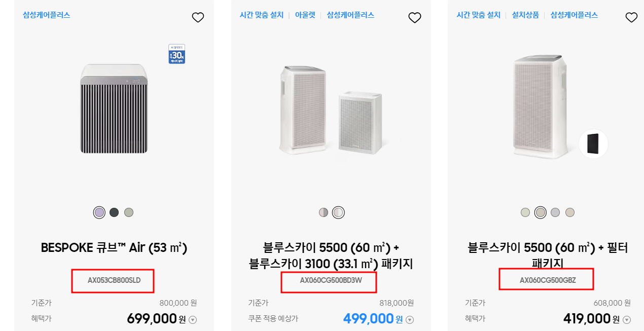Pick white swatch on 블루스카이 5500 패키지
The width and height of the screenshot is (644, 331).
tap(338, 212)
